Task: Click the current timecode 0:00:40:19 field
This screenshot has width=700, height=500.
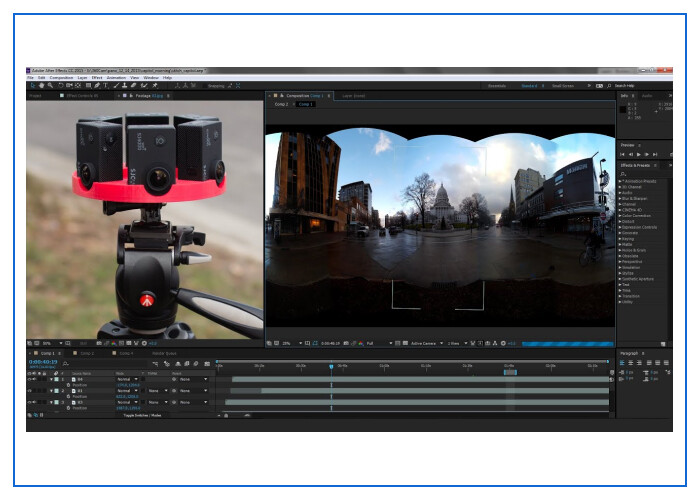Action: 43,362
